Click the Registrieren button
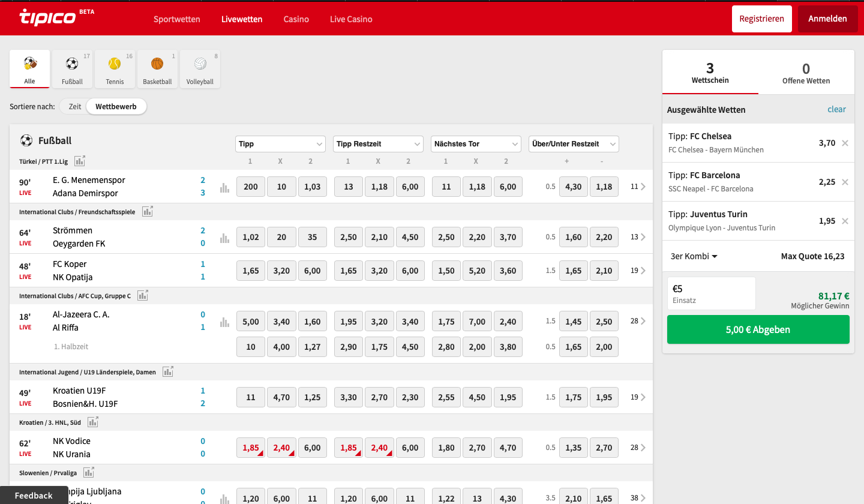The height and width of the screenshot is (504, 864). [761, 19]
